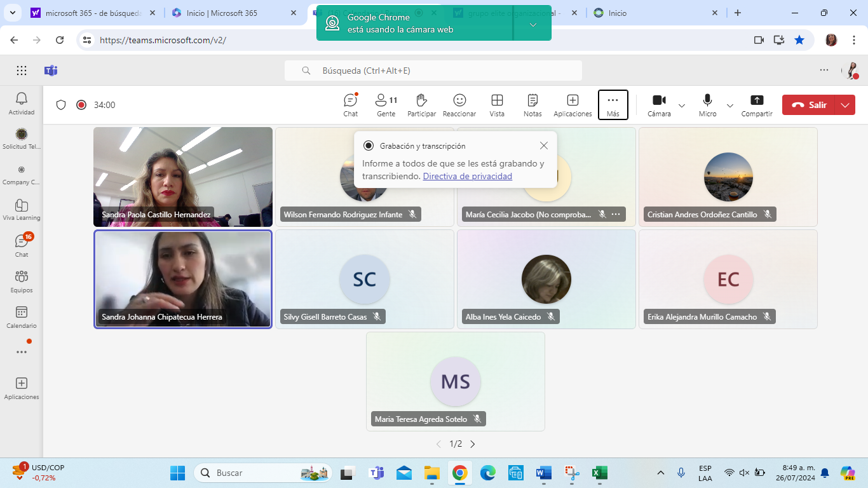Open File Explorer from the taskbar
868x488 pixels.
tap(432, 473)
